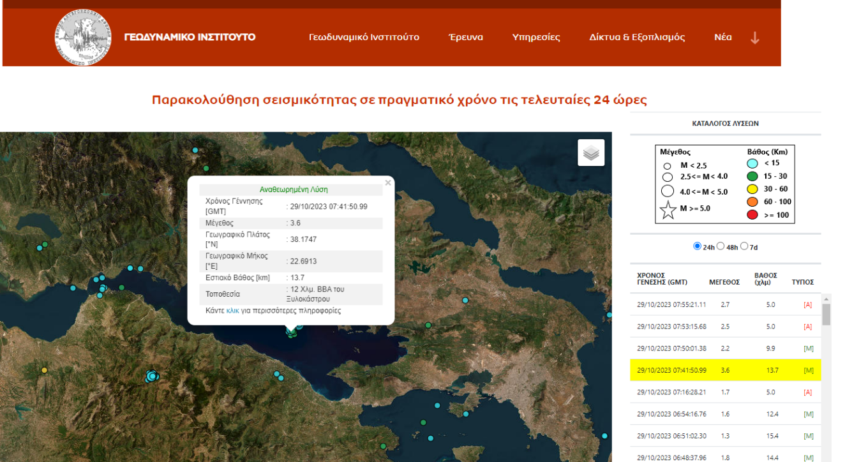Image resolution: width=868 pixels, height=462 pixels.
Task: Expand the Δίκτυα & Εξοπλισμός menu
Action: click(x=637, y=37)
